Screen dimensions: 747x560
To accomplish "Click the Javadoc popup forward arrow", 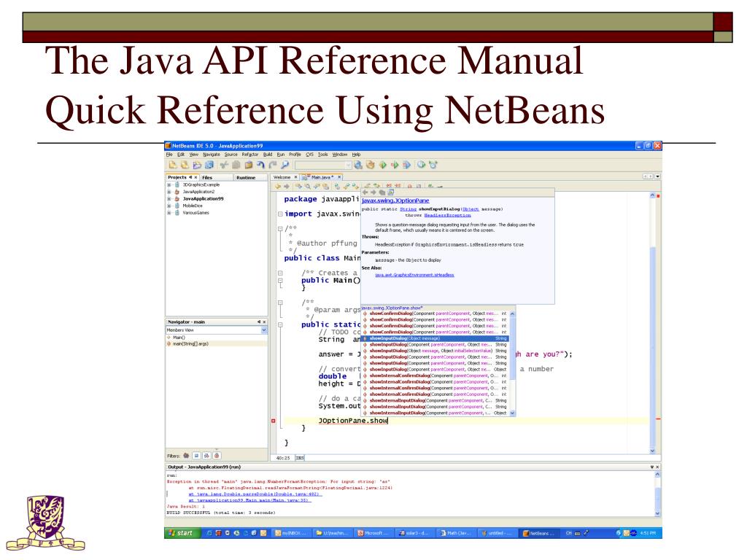I will tap(373, 192).
